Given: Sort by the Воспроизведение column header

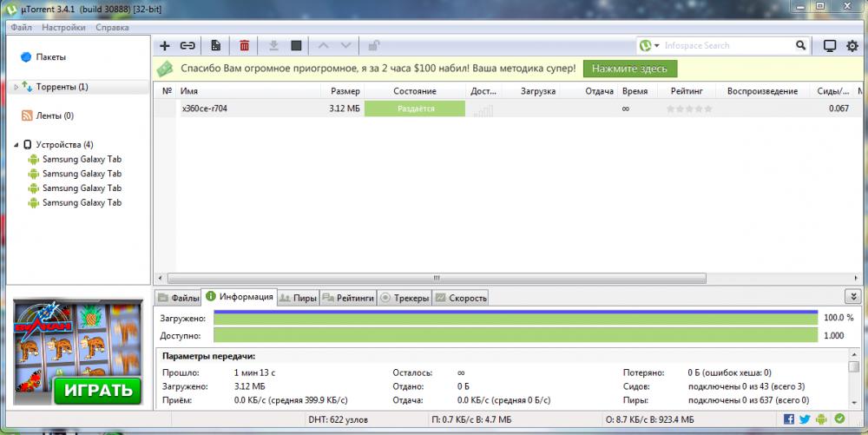Looking at the screenshot, I should click(762, 91).
